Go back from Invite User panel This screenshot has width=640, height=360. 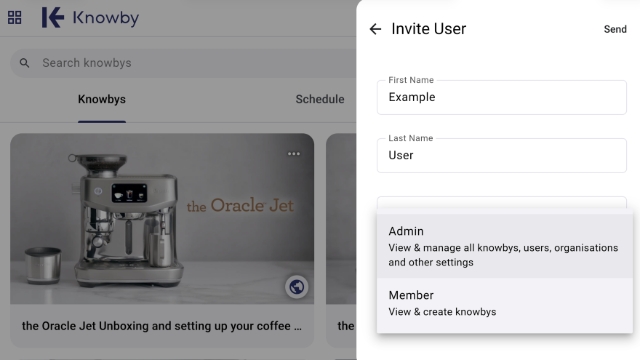[x=375, y=29]
